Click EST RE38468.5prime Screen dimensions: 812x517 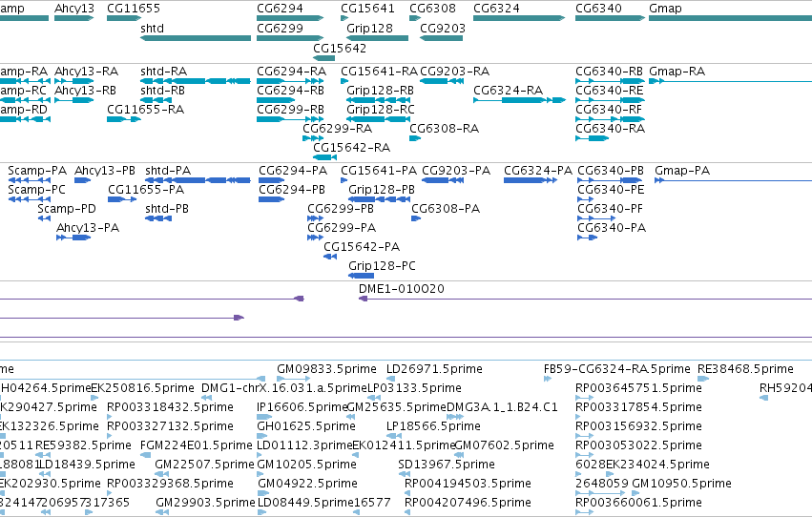click(745, 369)
